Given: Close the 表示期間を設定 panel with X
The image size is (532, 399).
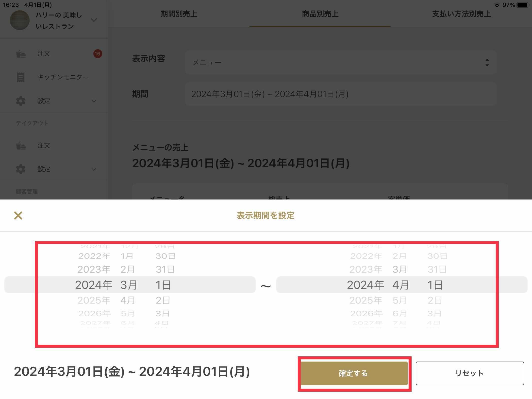Looking at the screenshot, I should pos(18,216).
